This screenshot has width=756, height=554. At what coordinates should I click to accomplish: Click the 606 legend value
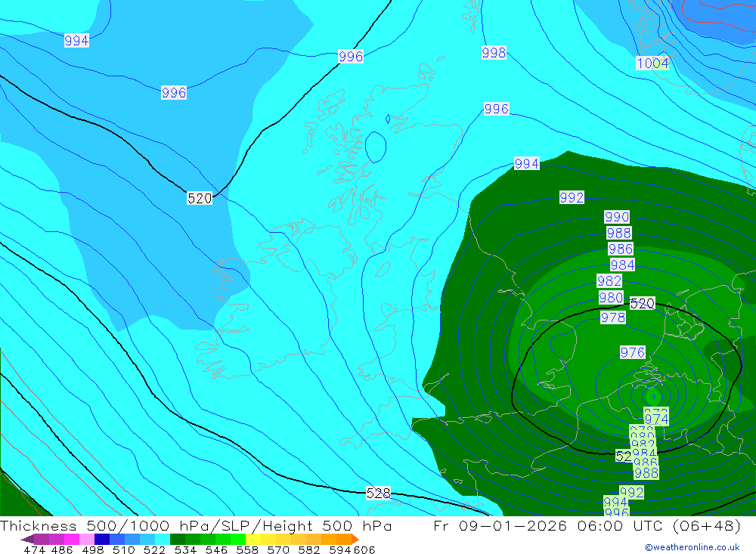click(364, 549)
